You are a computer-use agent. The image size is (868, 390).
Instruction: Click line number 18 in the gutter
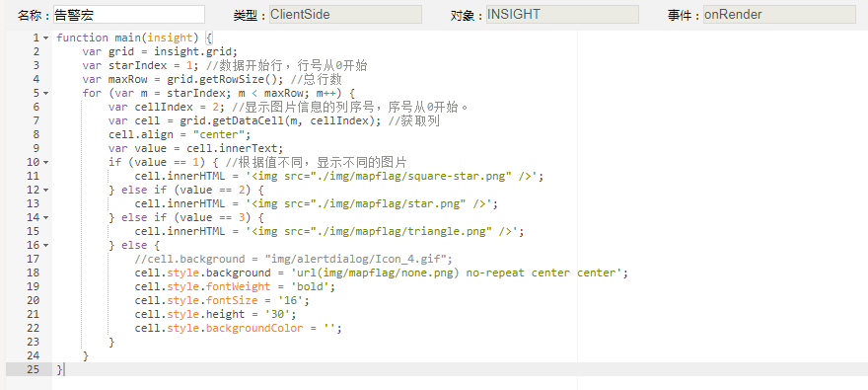pos(33,273)
